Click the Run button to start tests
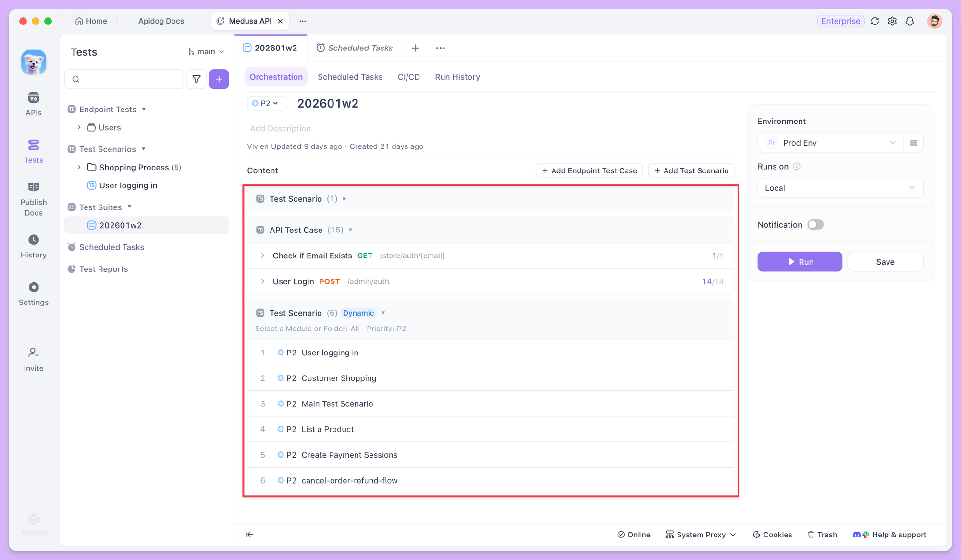 [x=800, y=262]
